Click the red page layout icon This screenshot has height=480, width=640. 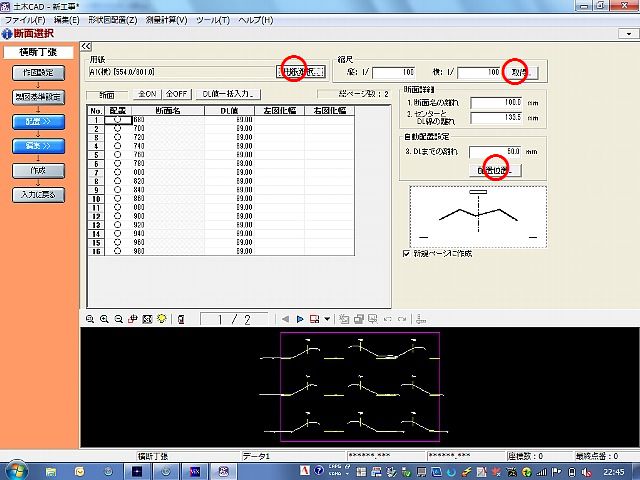tap(314, 319)
